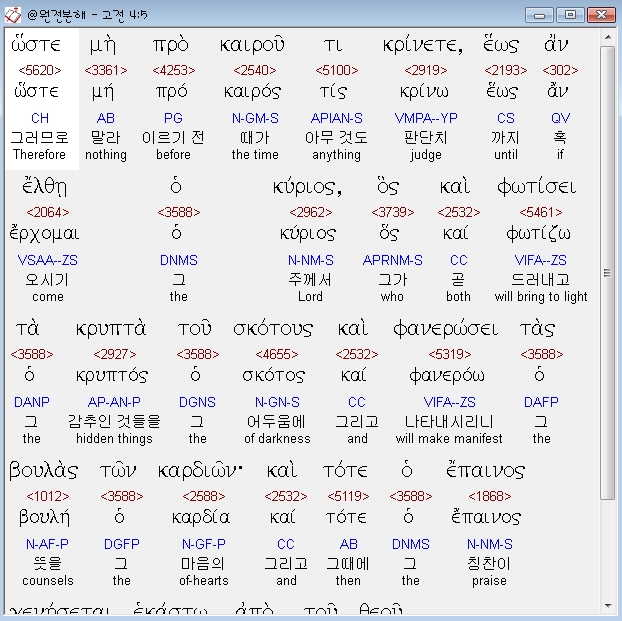Click the vertical scrollbar thumb
The image size is (622, 621).
[607, 273]
